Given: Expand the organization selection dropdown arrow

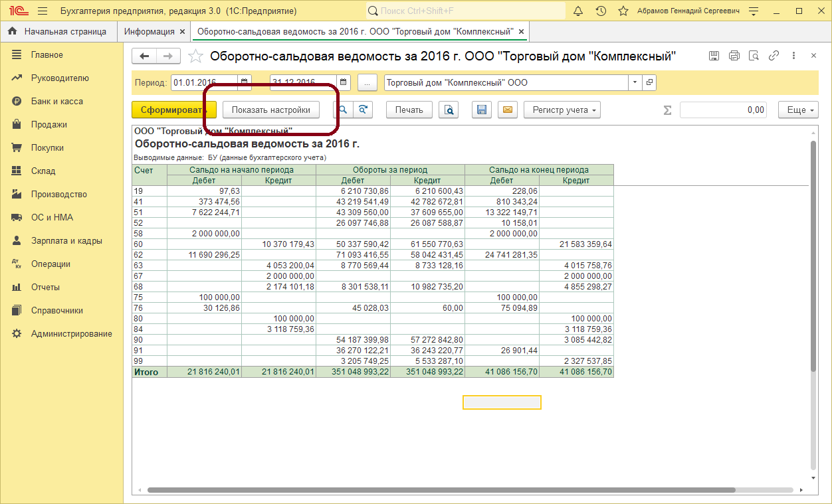Looking at the screenshot, I should coord(635,82).
